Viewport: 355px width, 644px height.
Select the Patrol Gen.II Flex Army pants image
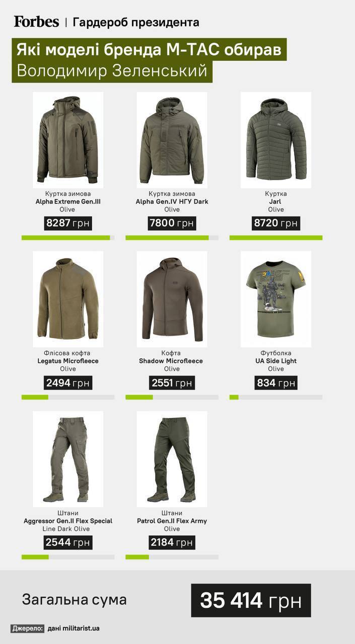(172, 459)
